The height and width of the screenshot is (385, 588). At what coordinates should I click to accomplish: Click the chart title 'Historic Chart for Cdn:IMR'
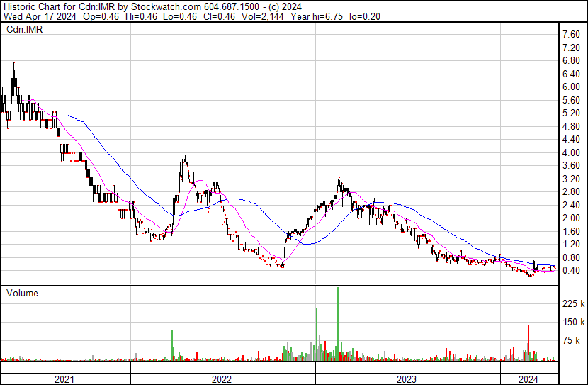click(x=59, y=7)
